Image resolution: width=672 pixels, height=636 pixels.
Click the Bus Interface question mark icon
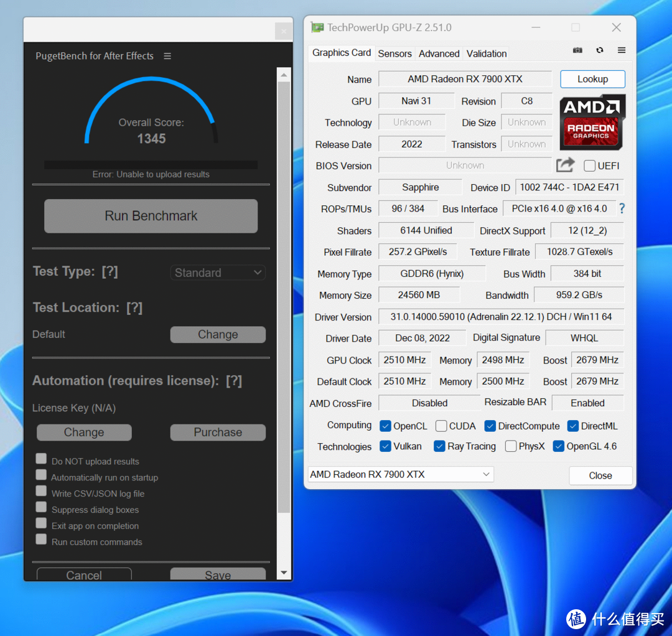pyautogui.click(x=622, y=208)
